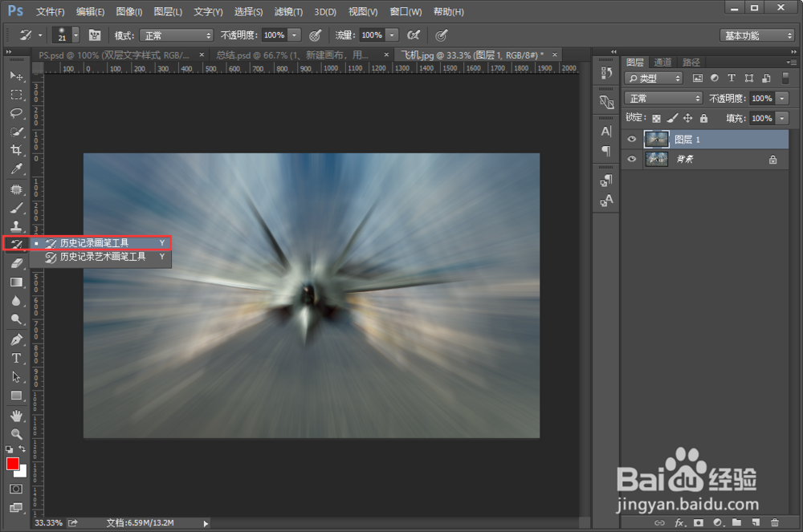Viewport: 803px width, 532px height.
Task: Select the Spot Healing Brush tool
Action: tap(16, 189)
